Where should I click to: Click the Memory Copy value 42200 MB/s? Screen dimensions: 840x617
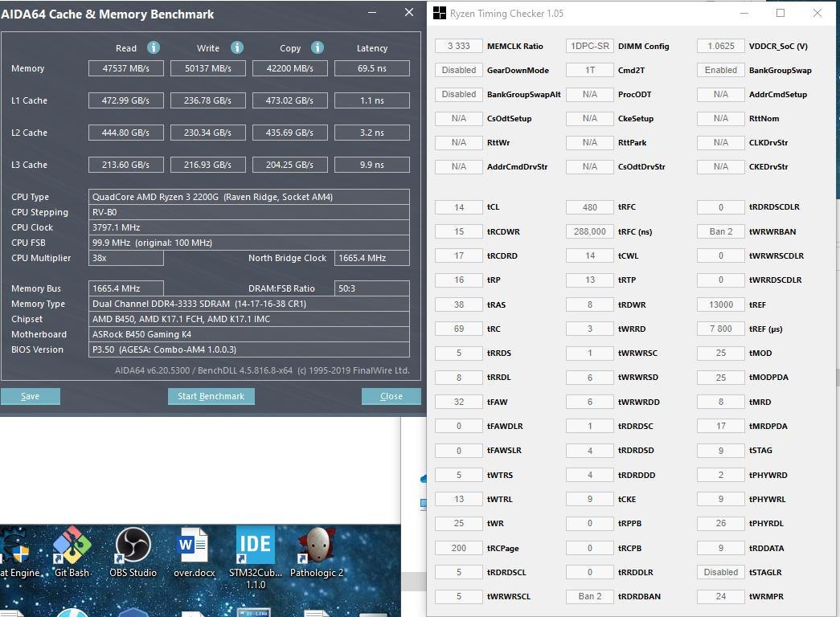pyautogui.click(x=290, y=68)
